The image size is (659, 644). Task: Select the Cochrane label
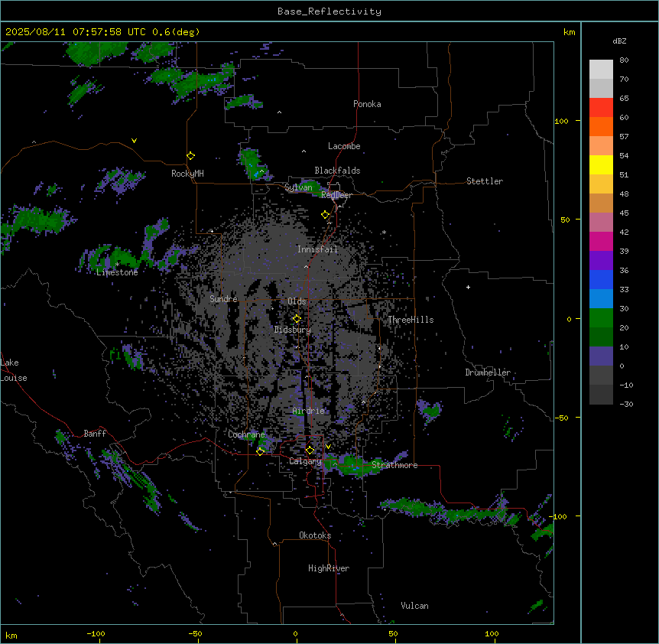[246, 434]
